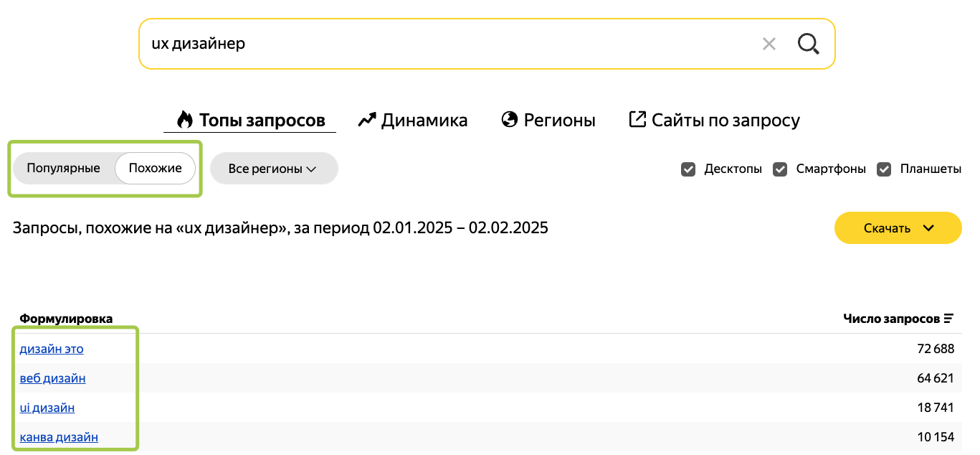Switch to the Популярные view
Screen dimensions: 980x455
[63, 167]
